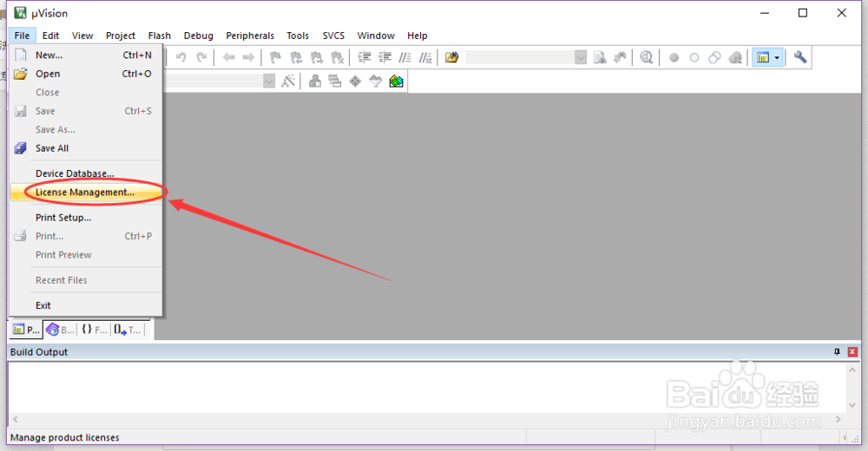The height and width of the screenshot is (451, 868).
Task: Click the Enable breakpoint hollow circle icon
Action: point(694,57)
